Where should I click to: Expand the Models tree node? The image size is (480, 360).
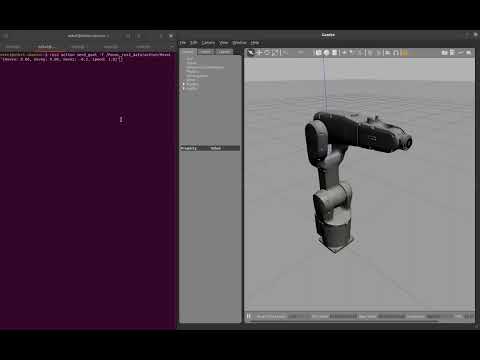click(184, 85)
